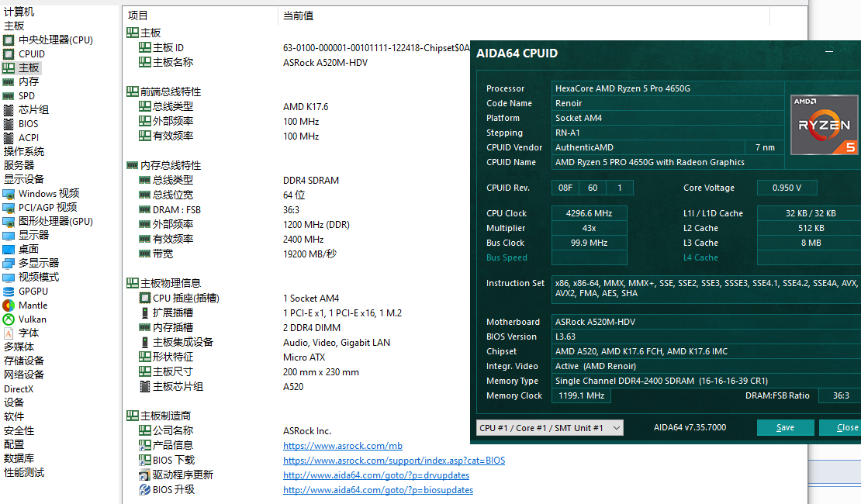Select the Mantle tree icon
The height and width of the screenshot is (504, 861).
9,306
